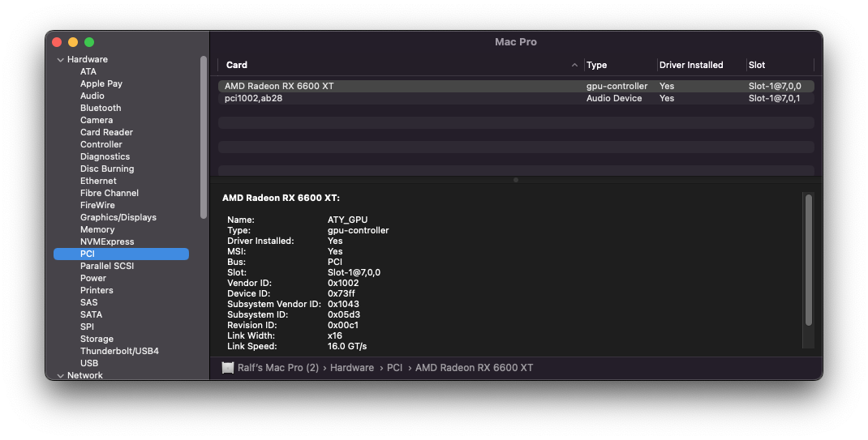868x440 pixels.
Task: Select ATA in the sidebar
Action: point(88,71)
